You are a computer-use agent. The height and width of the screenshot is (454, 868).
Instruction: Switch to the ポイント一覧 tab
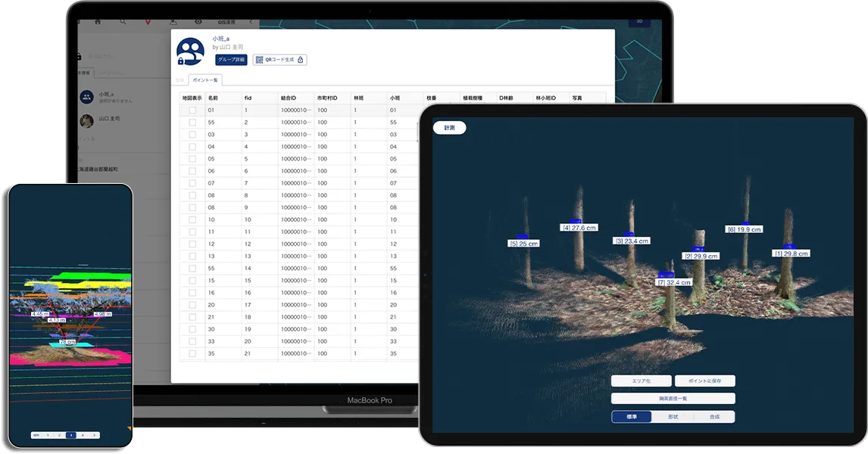click(205, 79)
